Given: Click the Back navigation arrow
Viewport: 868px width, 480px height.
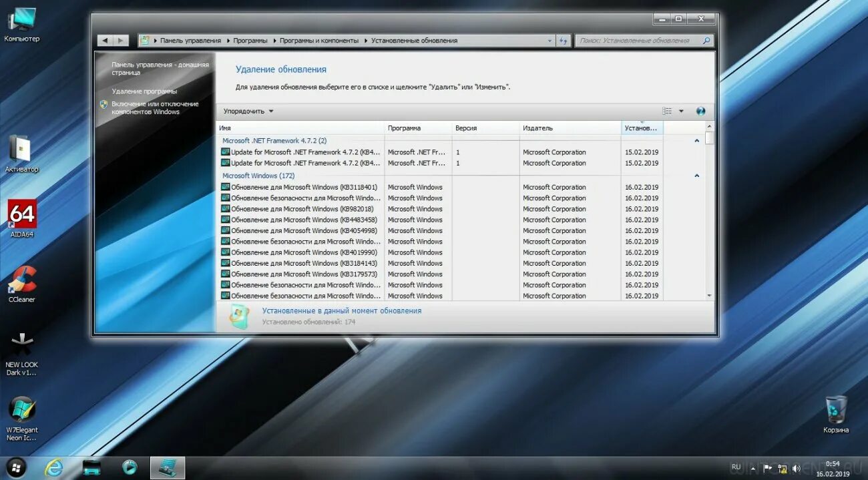Looking at the screenshot, I should pos(105,41).
